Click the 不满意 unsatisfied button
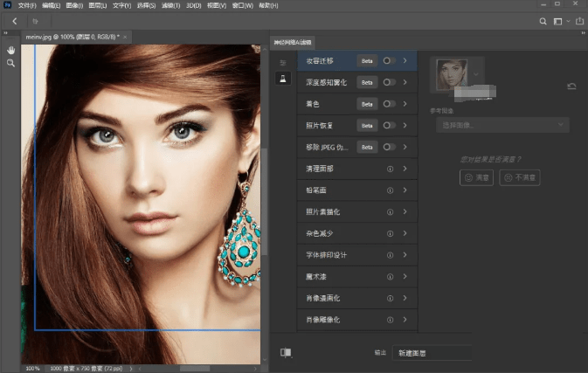Viewport: 588px width, 373px height. pos(520,177)
